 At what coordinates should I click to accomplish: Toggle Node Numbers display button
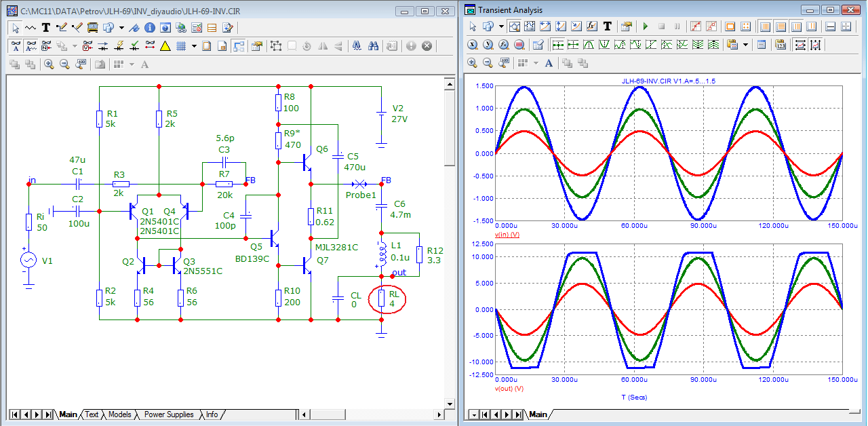click(x=46, y=46)
